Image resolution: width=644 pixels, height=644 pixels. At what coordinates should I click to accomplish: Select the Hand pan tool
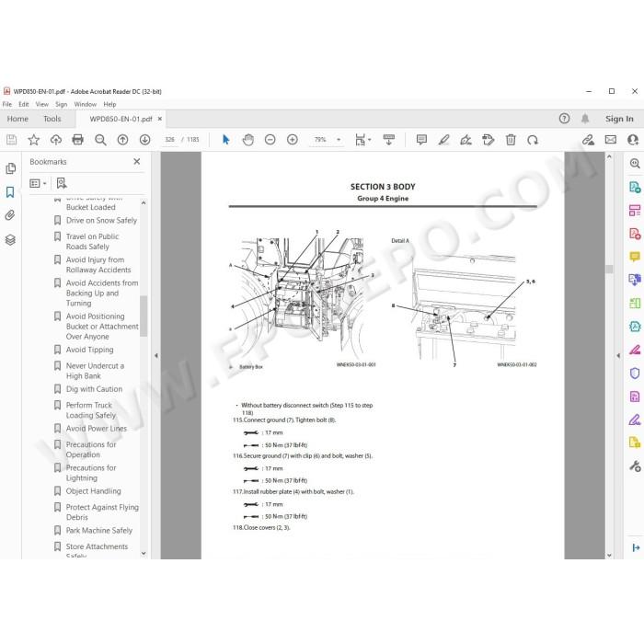pyautogui.click(x=248, y=140)
